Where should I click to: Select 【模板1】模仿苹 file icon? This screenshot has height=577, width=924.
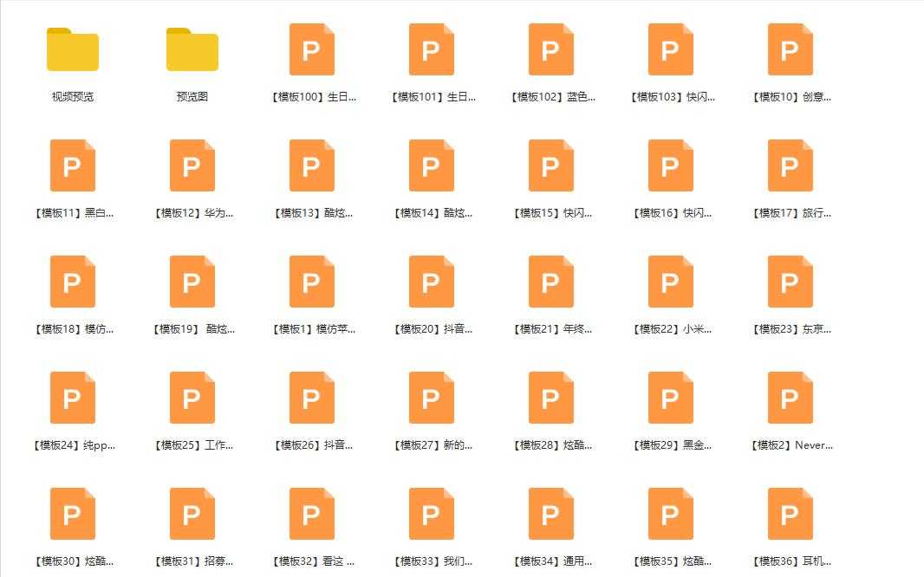point(311,282)
